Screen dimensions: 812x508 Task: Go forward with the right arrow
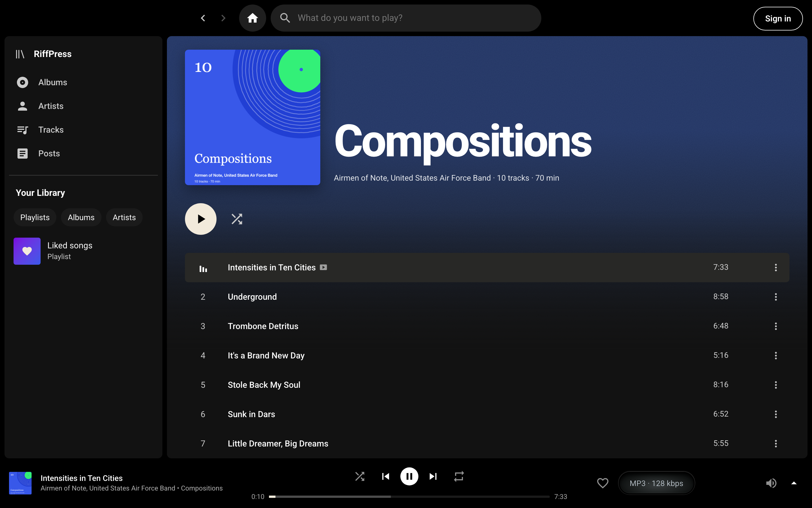(224, 18)
